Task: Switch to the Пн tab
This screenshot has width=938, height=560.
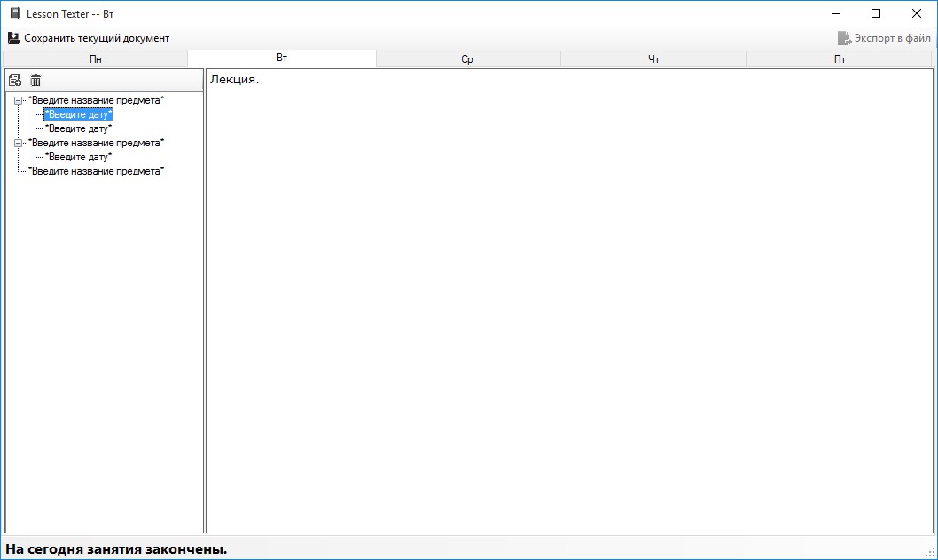Action: (x=96, y=59)
